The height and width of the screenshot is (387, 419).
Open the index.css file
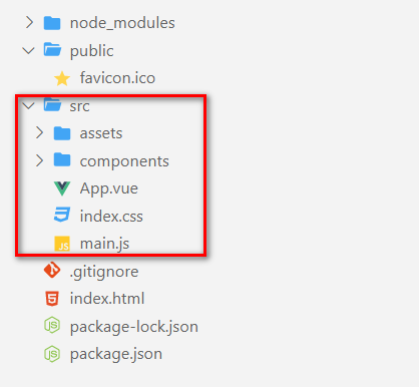click(x=111, y=216)
